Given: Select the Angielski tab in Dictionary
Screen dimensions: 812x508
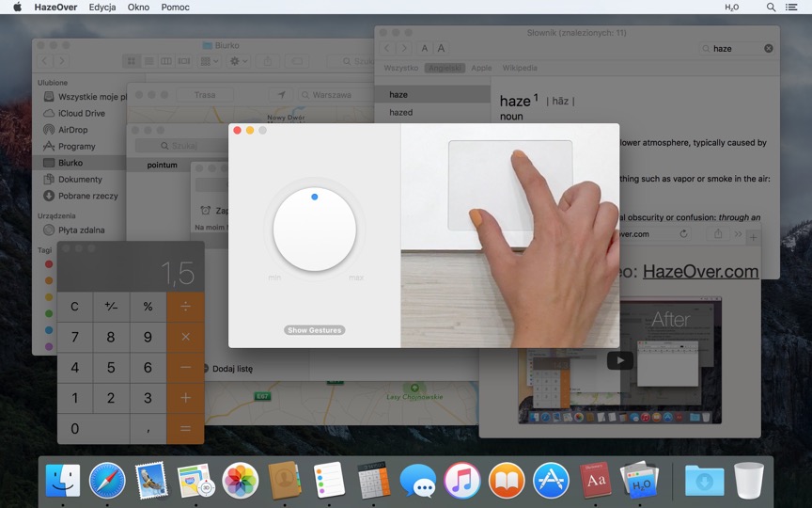Looking at the screenshot, I should pyautogui.click(x=445, y=68).
